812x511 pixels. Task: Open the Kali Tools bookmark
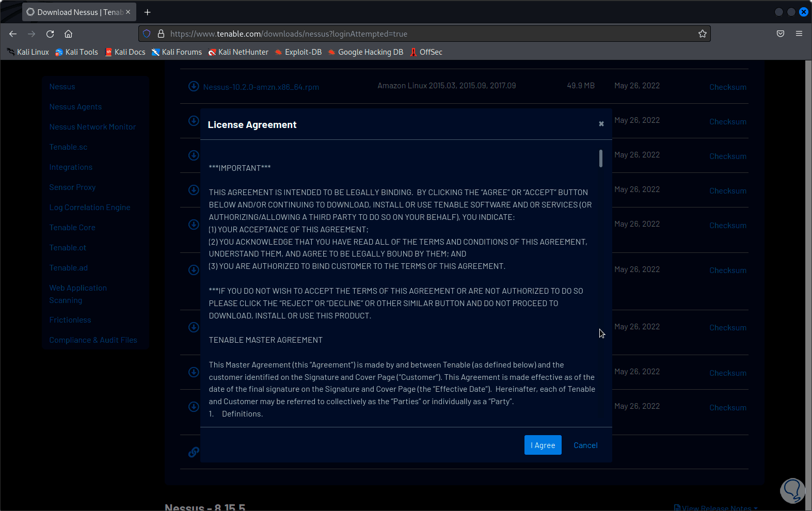point(76,52)
